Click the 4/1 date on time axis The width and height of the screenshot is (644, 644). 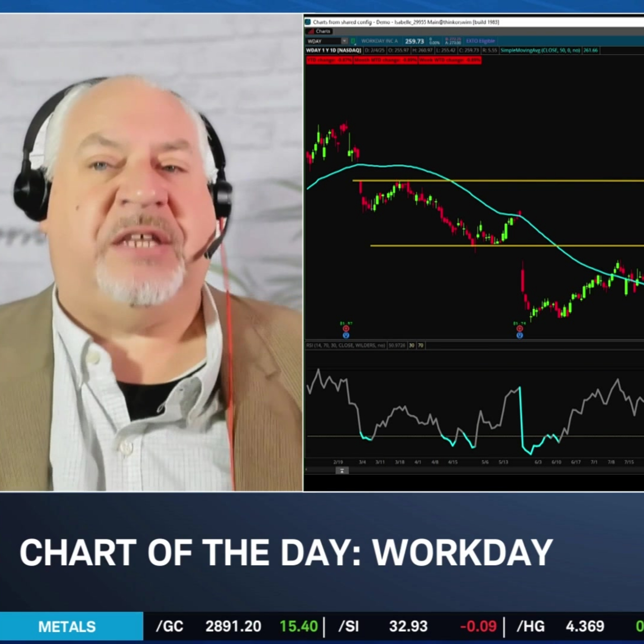(x=418, y=462)
